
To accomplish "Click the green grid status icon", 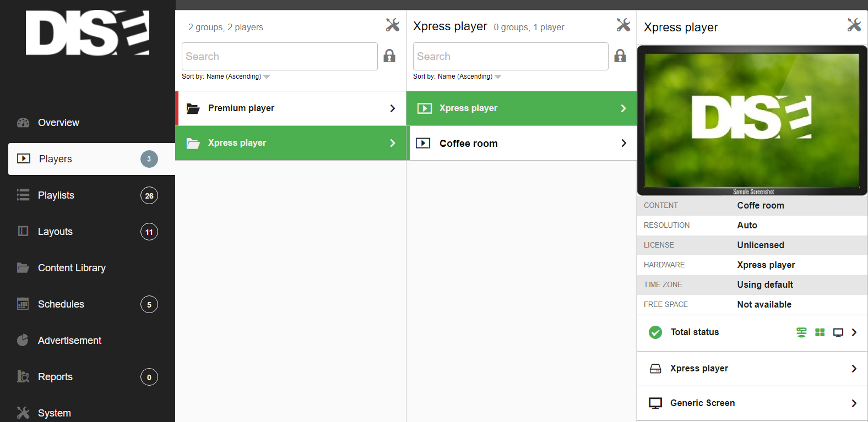I will click(x=820, y=332).
